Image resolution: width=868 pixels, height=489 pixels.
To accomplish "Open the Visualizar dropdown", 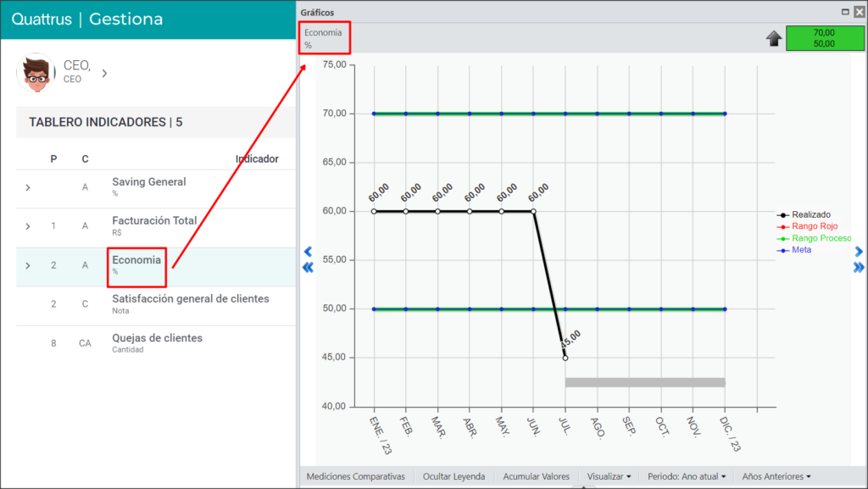I will [609, 476].
